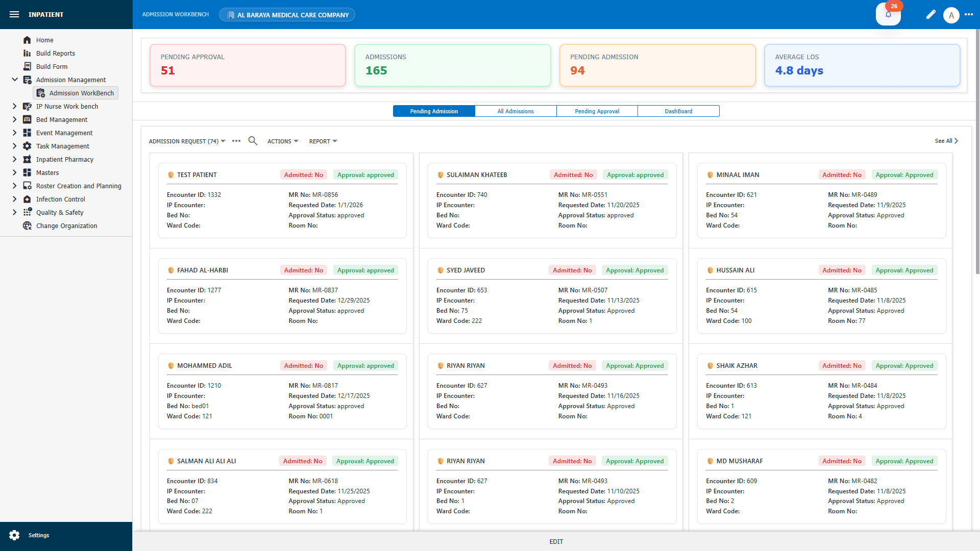Click the EDIT button at bottom
The width and height of the screenshot is (980, 551).
click(556, 542)
